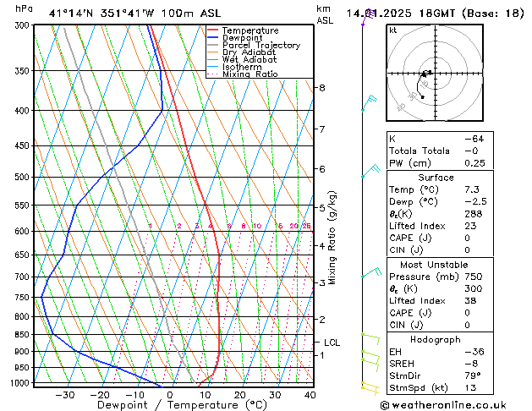Click the cyan wind barb at 500 hPa
The image size is (532, 411).
[x=370, y=171]
